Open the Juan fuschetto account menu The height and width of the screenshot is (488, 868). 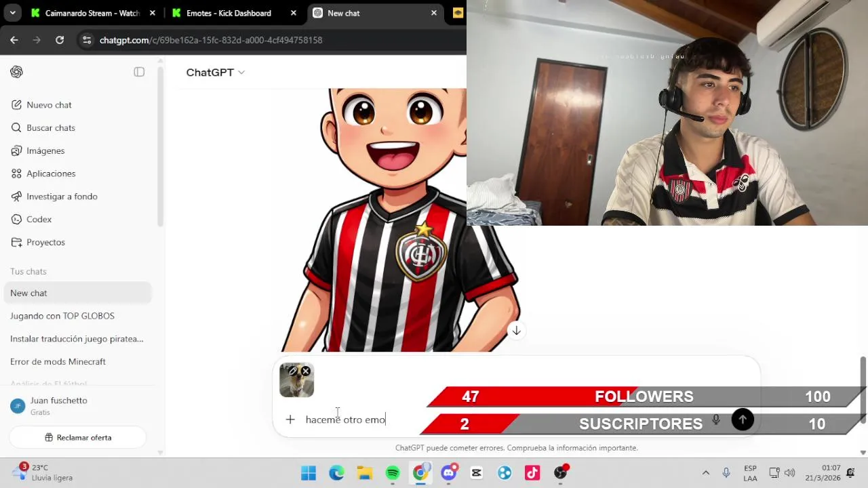pyautogui.click(x=78, y=405)
